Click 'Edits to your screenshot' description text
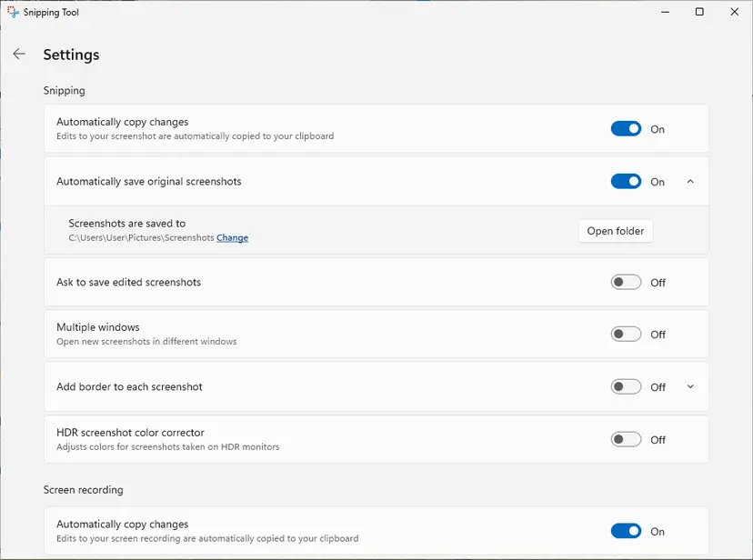The image size is (753, 560). 195,135
